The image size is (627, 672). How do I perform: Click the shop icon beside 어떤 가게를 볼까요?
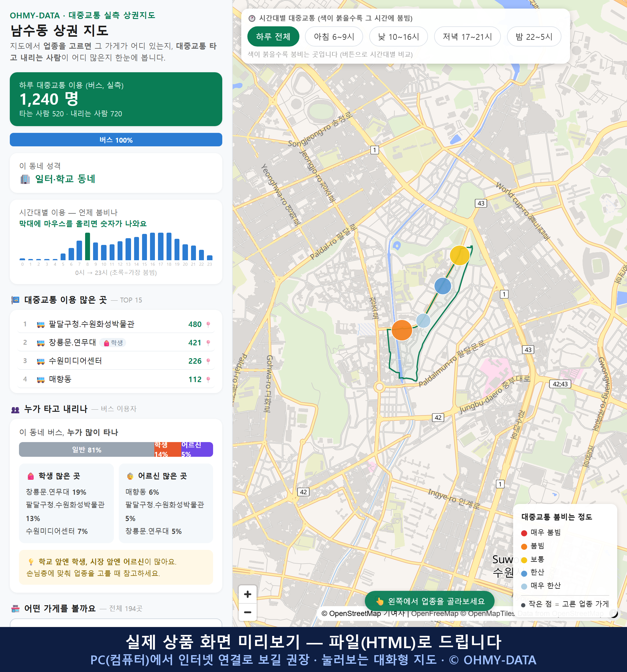[15, 609]
